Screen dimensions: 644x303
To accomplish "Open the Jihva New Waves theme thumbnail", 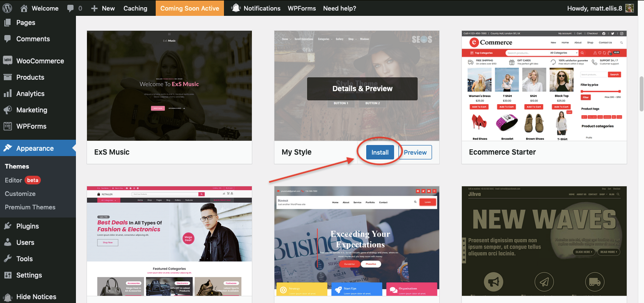I will 544,241.
